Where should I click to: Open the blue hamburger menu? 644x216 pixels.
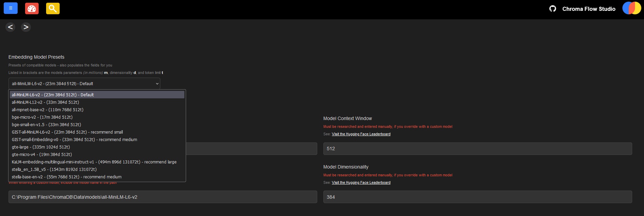[x=11, y=8]
